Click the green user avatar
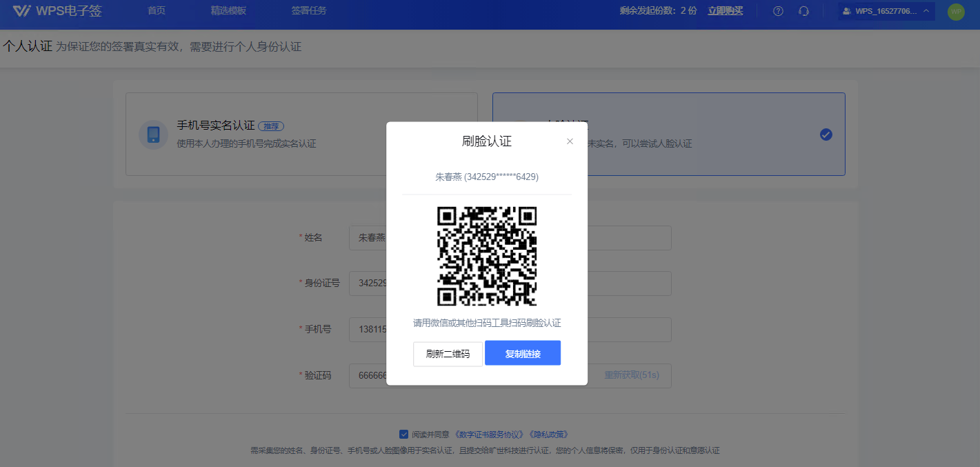Viewport: 980px width, 467px height. pos(956,11)
